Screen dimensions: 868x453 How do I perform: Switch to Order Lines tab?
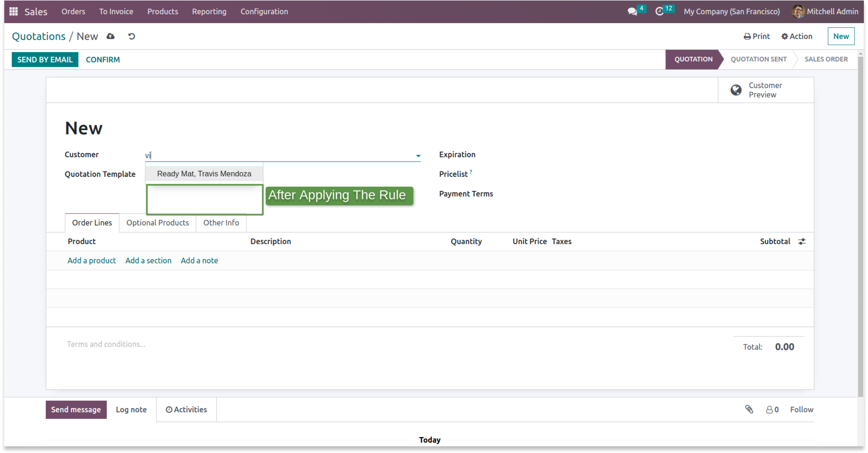(92, 223)
